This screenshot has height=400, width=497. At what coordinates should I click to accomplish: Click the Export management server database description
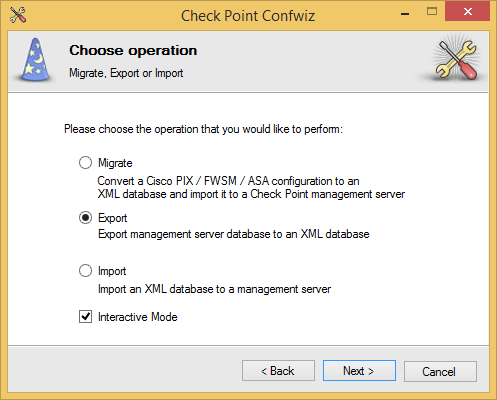pos(234,234)
